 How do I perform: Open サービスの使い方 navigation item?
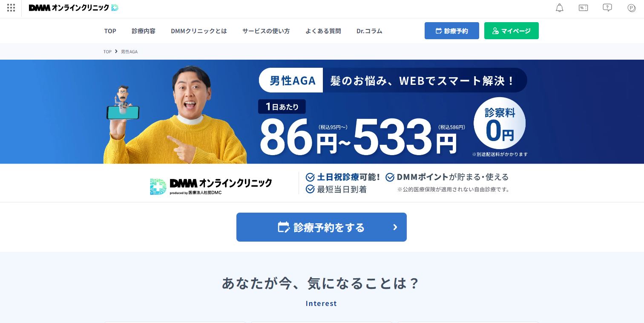coord(266,31)
